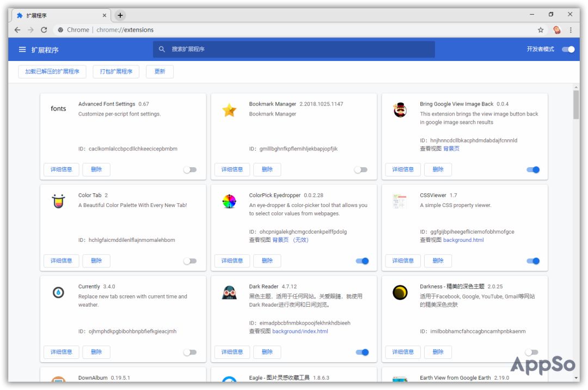This screenshot has width=588, height=390.
Task: Click the Bookmark Manager version 2.2018.1025.1147
Action: pyautogui.click(x=321, y=104)
